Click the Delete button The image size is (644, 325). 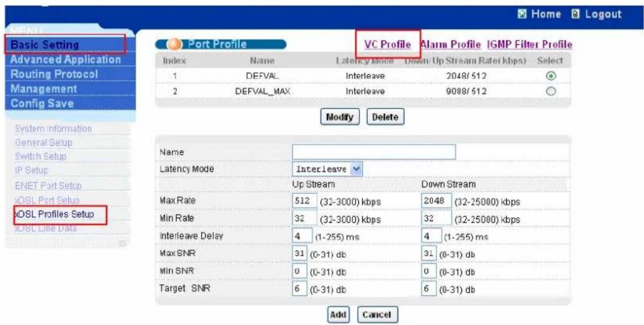[x=385, y=117]
